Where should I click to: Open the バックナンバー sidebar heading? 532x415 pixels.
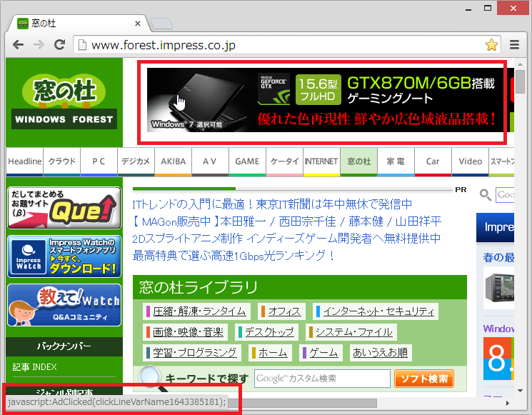[x=64, y=346]
